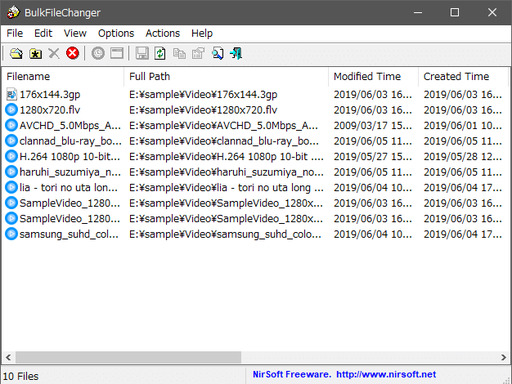The width and height of the screenshot is (512, 384).
Task: Select the samsung_suhd_col... filename
Action: pyautogui.click(x=69, y=234)
